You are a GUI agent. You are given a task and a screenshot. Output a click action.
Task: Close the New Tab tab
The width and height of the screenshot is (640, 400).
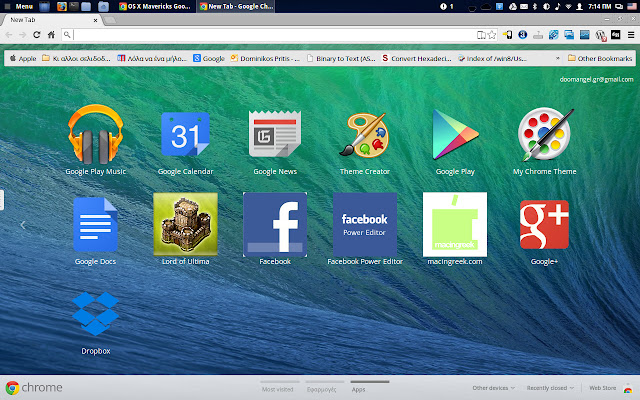click(x=96, y=20)
